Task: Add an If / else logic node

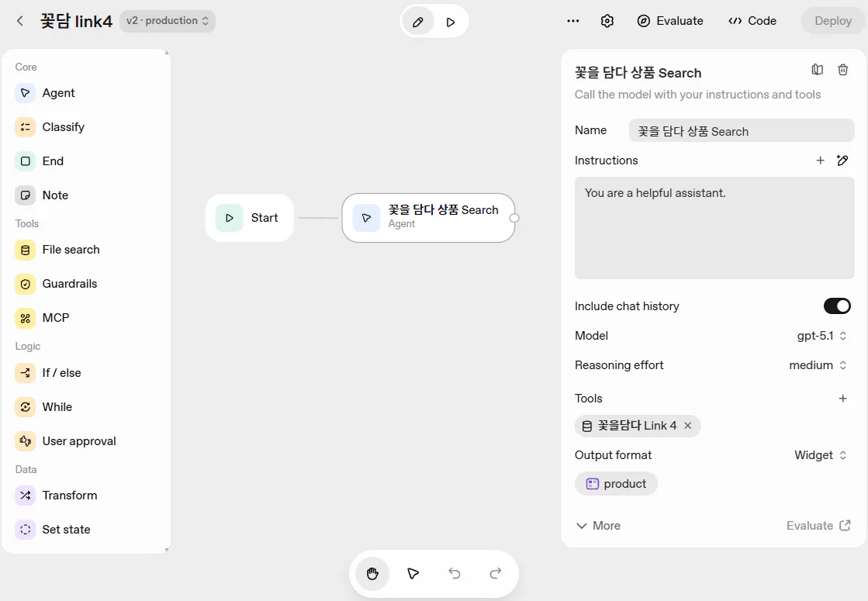Action: coord(59,372)
